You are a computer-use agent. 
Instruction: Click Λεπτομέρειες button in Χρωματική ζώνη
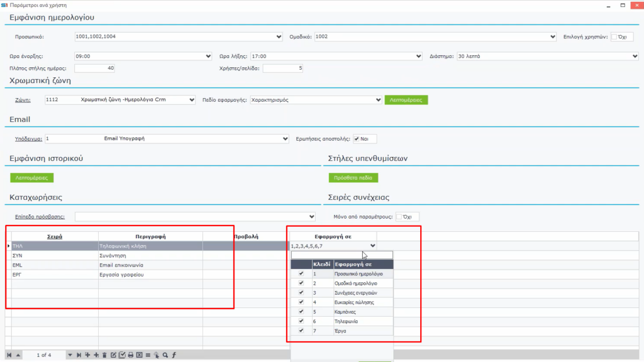pos(406,100)
